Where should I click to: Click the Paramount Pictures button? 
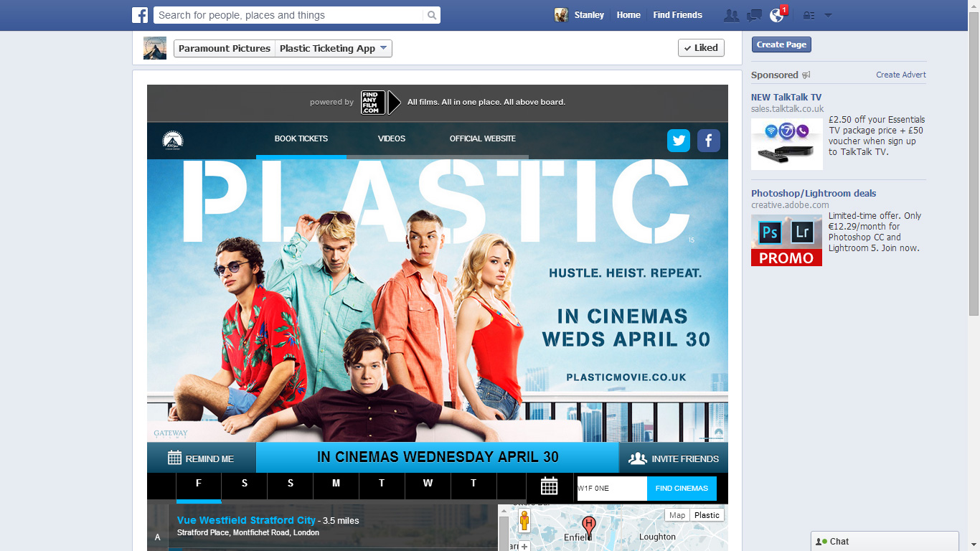tap(225, 48)
